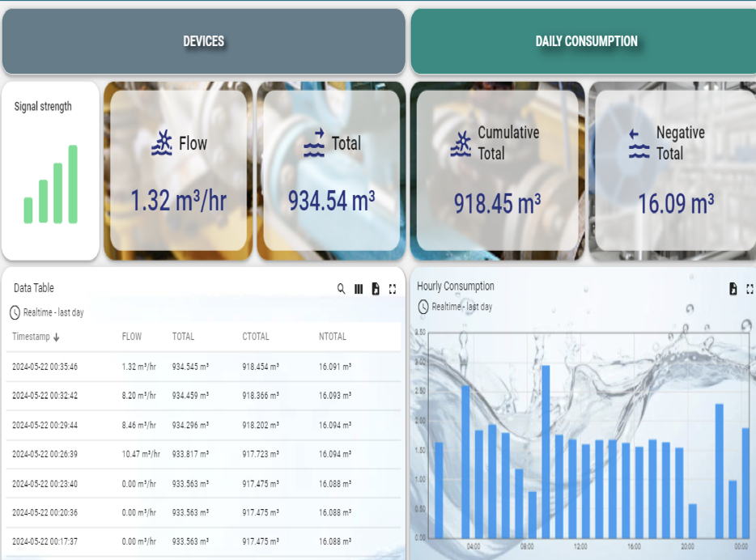
Task: Switch to the DEVICES tab
Action: (x=203, y=41)
